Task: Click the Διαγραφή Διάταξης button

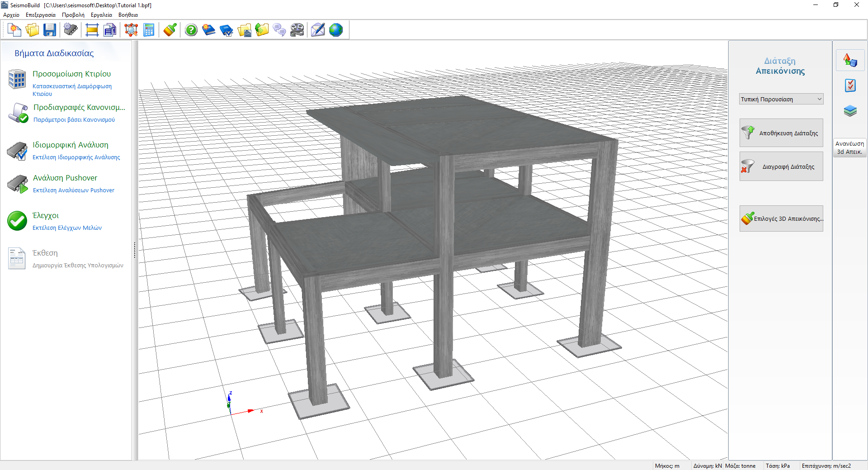Action: coord(781,166)
